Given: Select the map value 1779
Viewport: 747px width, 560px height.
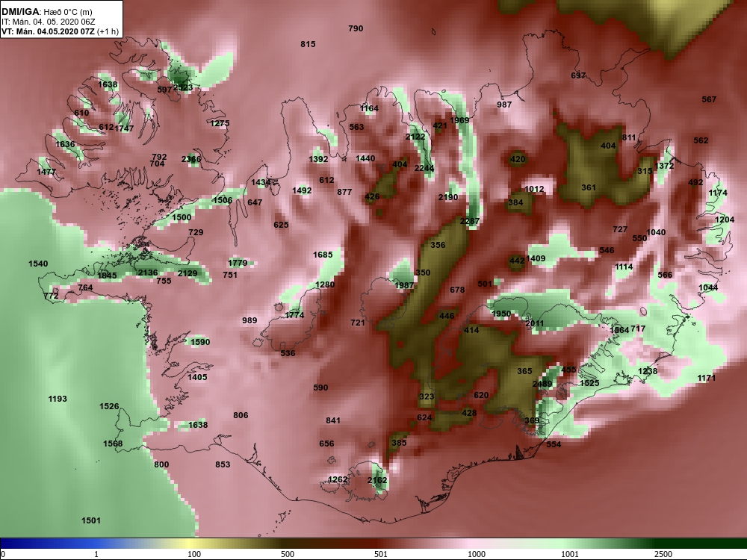Looking at the screenshot, I should point(238,263).
